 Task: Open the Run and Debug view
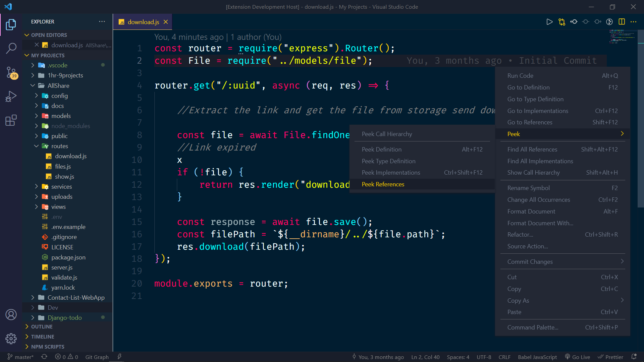point(11,96)
